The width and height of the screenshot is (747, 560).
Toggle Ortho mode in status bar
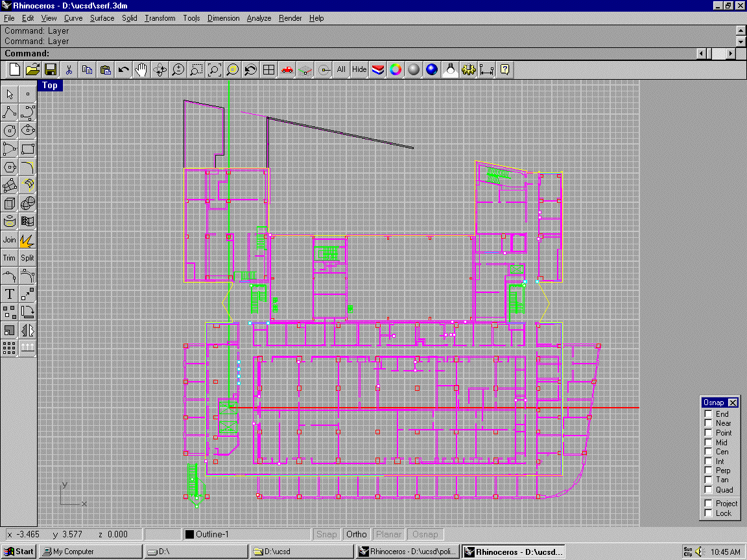pos(356,535)
